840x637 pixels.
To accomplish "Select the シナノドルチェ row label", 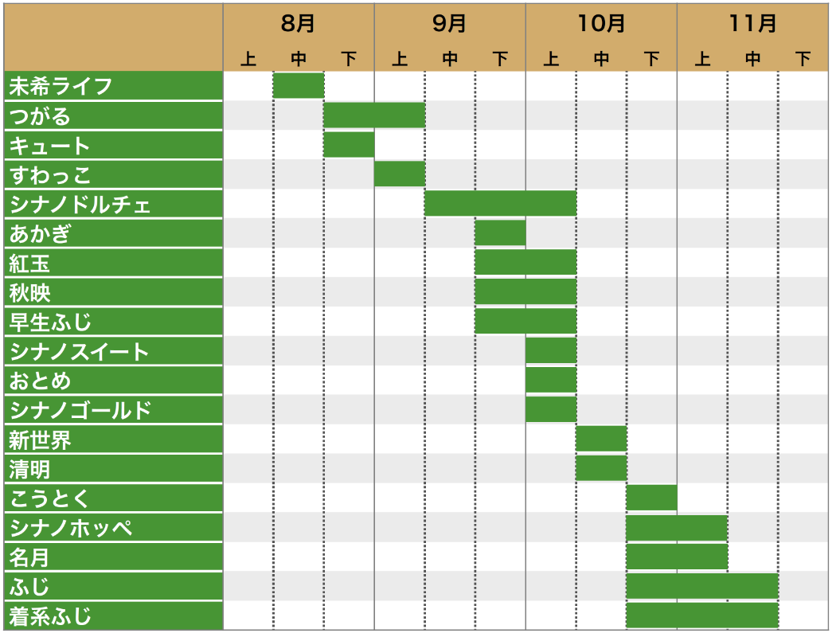I will pyautogui.click(x=80, y=205).
